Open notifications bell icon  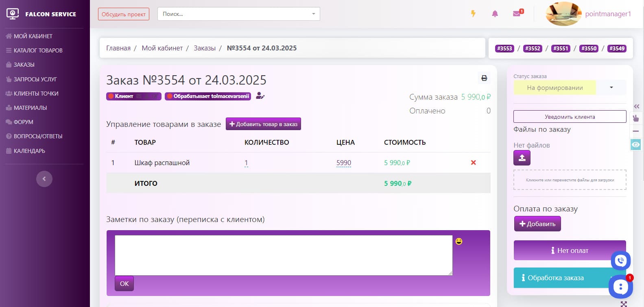point(495,14)
